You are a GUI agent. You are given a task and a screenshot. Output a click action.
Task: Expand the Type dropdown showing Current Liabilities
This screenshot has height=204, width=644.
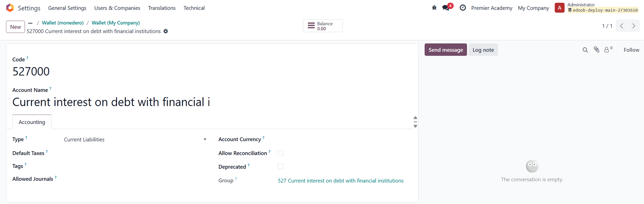point(136,139)
